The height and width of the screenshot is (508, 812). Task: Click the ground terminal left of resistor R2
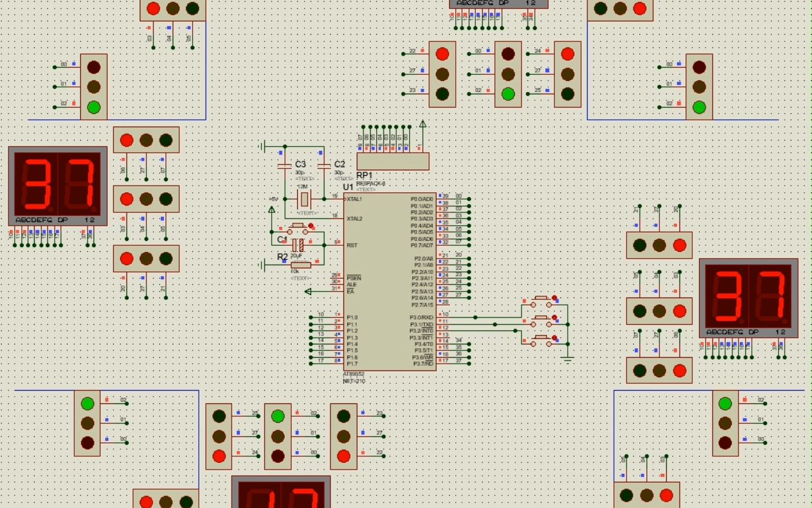click(262, 265)
